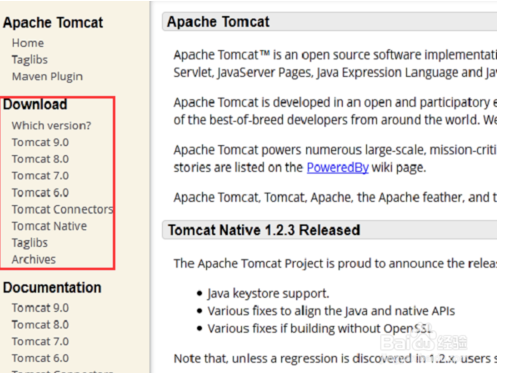Click the Download sidebar heading
The width and height of the screenshot is (511, 373).
pos(35,104)
